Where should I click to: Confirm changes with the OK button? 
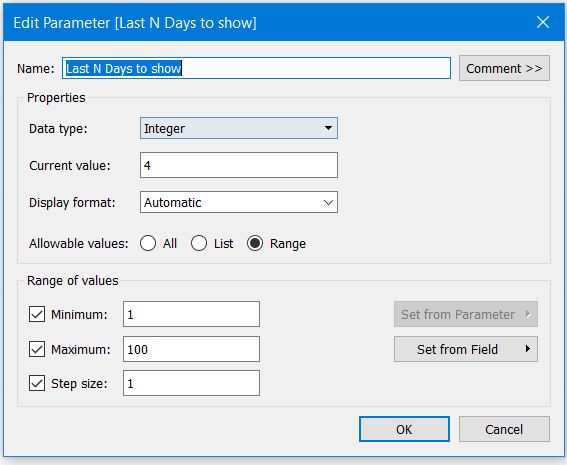[404, 429]
